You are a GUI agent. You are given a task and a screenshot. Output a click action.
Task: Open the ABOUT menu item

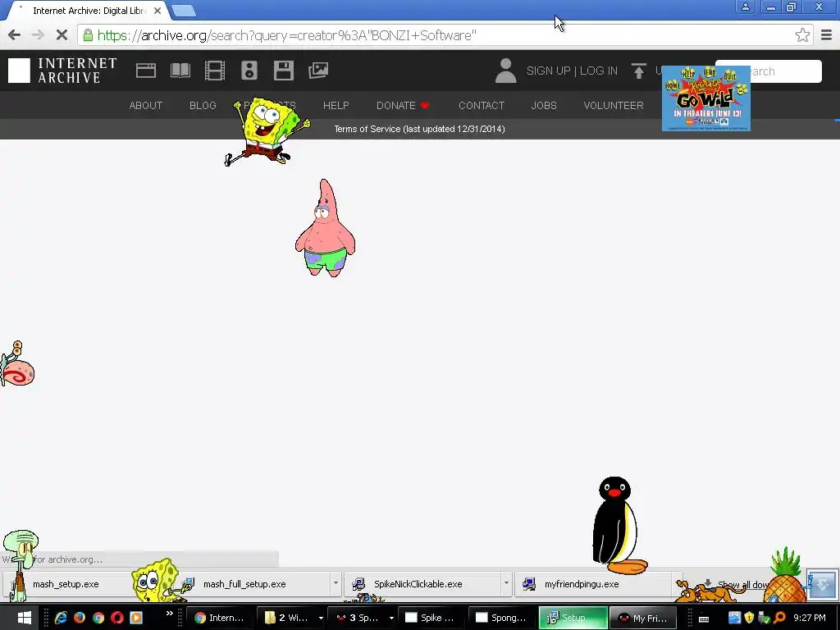point(146,106)
